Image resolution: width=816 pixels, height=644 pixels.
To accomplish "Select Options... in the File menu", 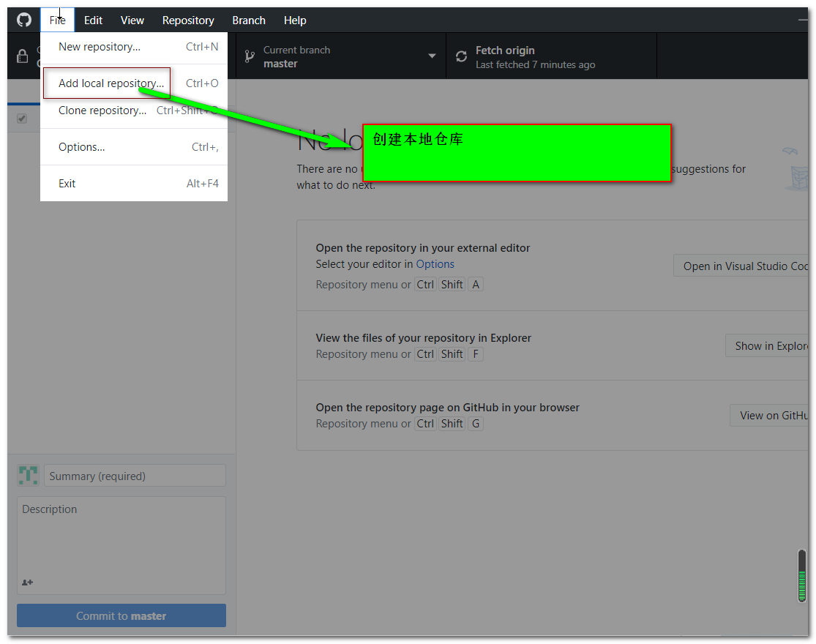I will [x=134, y=147].
